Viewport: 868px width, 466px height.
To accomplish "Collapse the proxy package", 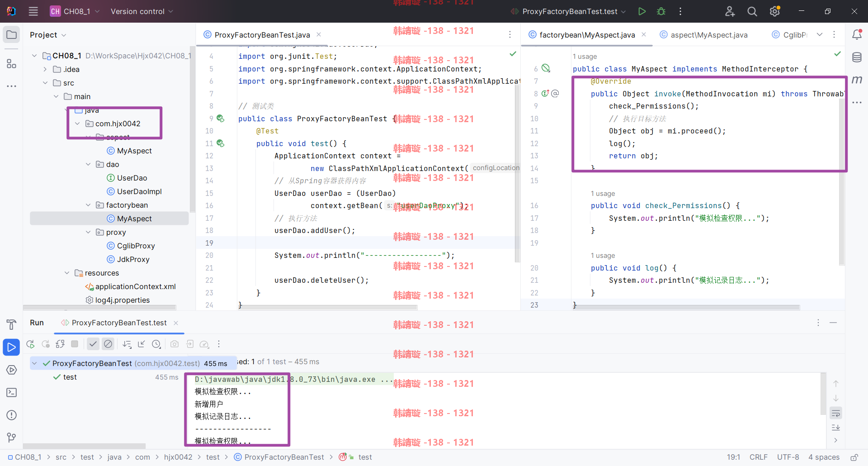I will click(x=88, y=232).
